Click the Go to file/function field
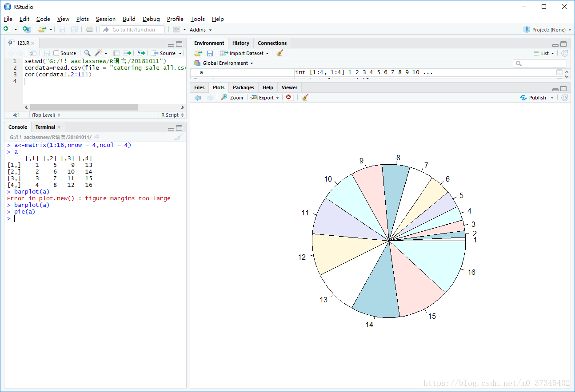The image size is (575, 392). [132, 30]
